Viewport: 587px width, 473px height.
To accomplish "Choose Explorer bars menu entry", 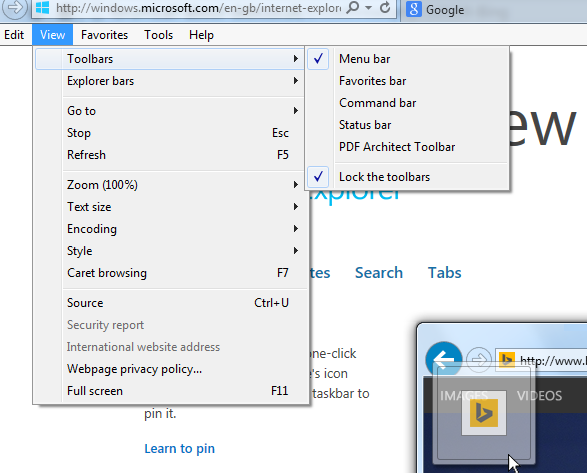I will (x=171, y=81).
